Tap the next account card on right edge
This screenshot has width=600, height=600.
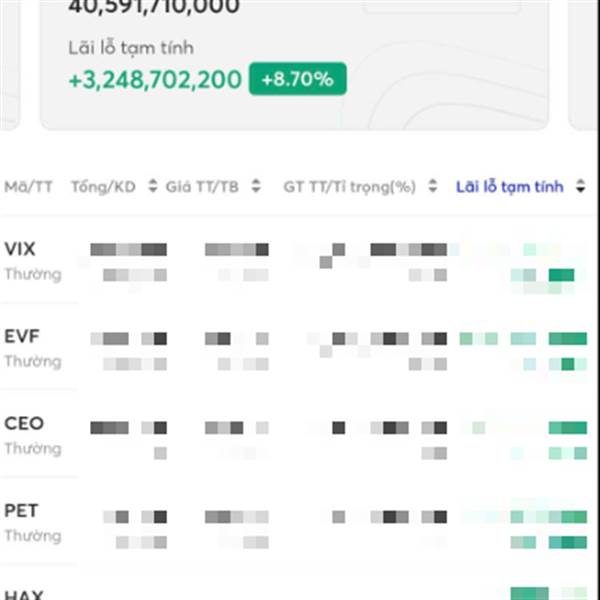(583, 65)
